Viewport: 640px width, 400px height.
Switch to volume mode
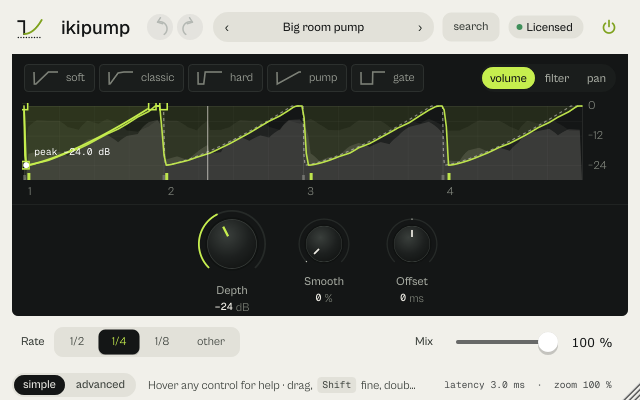508,78
